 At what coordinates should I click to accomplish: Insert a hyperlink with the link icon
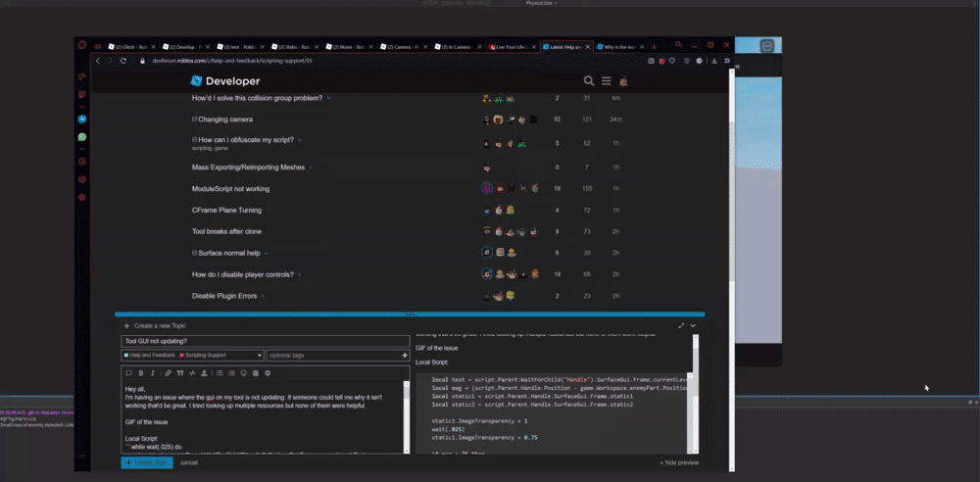point(169,373)
